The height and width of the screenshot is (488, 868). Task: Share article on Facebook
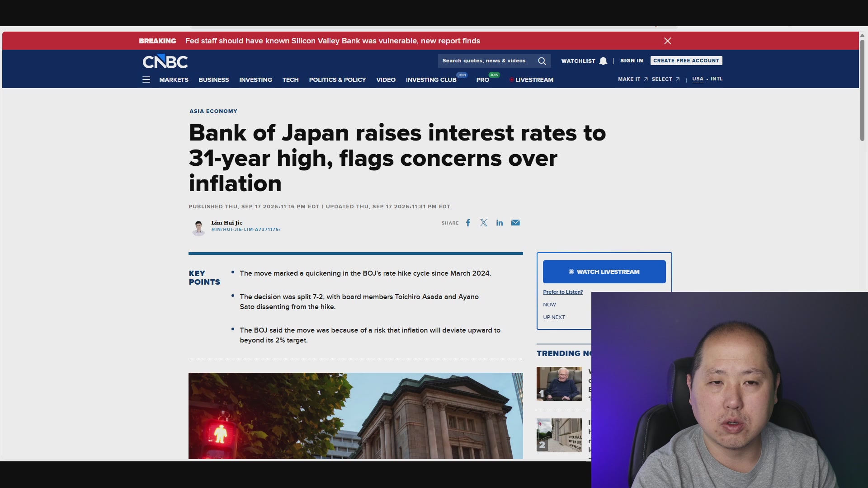tap(468, 223)
